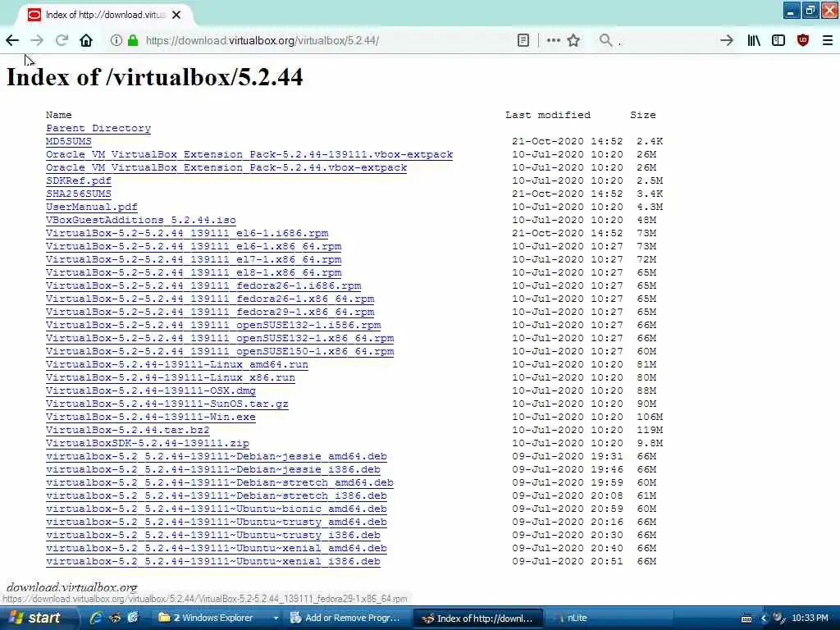Open 2 Windows Explorer taskbar group

217,619
